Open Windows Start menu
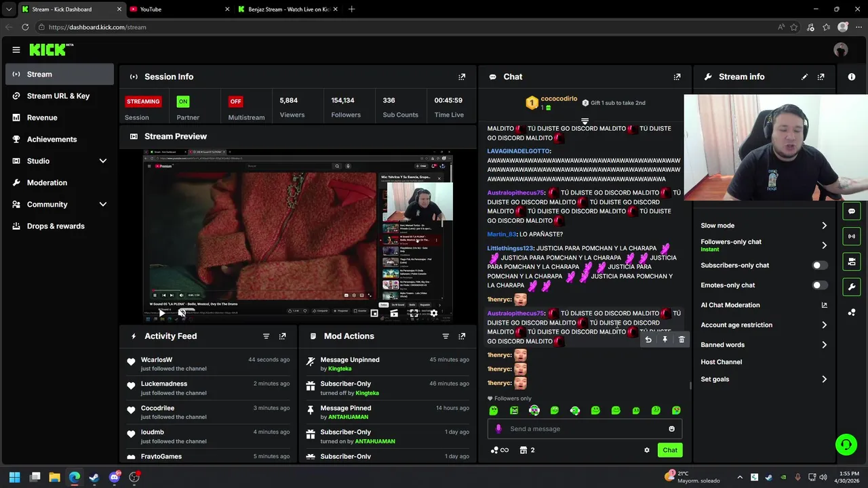 14,477
